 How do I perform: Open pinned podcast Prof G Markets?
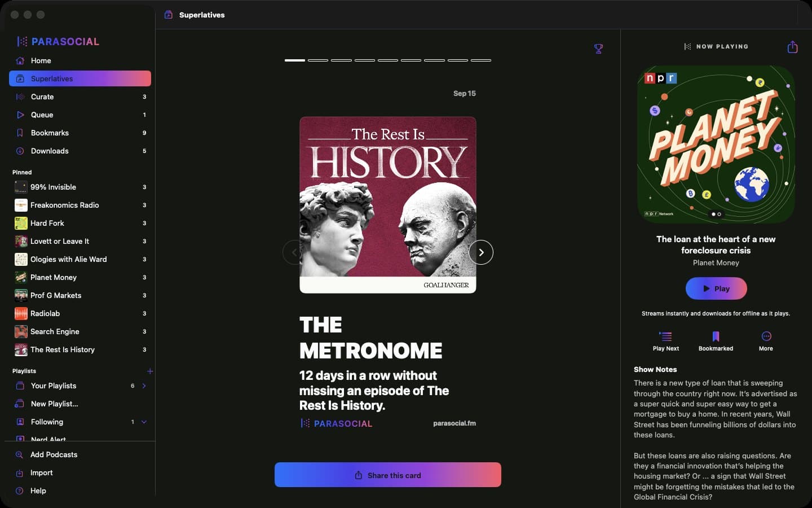pos(80,295)
